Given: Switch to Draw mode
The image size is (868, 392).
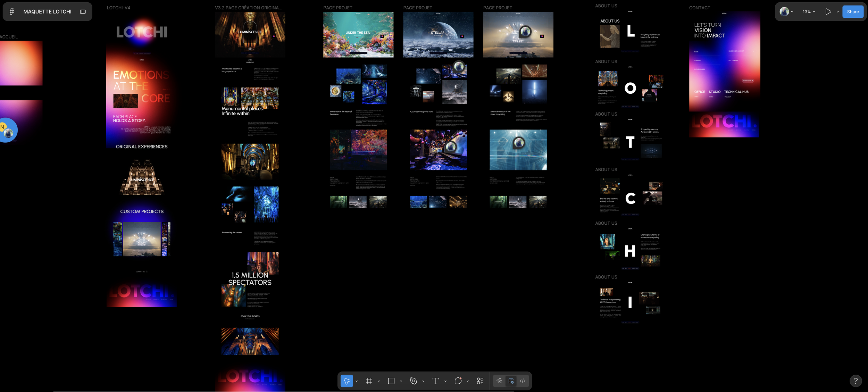Looking at the screenshot, I should tap(499, 381).
